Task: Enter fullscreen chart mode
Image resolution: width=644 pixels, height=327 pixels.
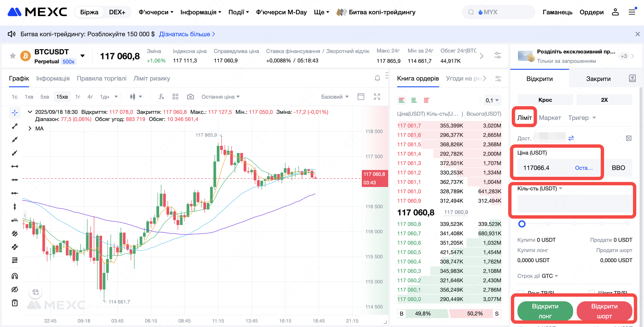Action: pos(377,97)
